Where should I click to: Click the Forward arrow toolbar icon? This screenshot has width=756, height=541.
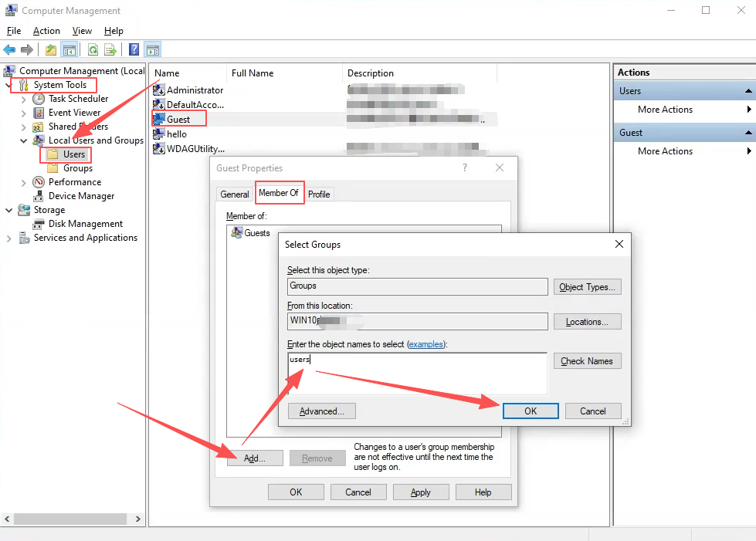tap(27, 49)
